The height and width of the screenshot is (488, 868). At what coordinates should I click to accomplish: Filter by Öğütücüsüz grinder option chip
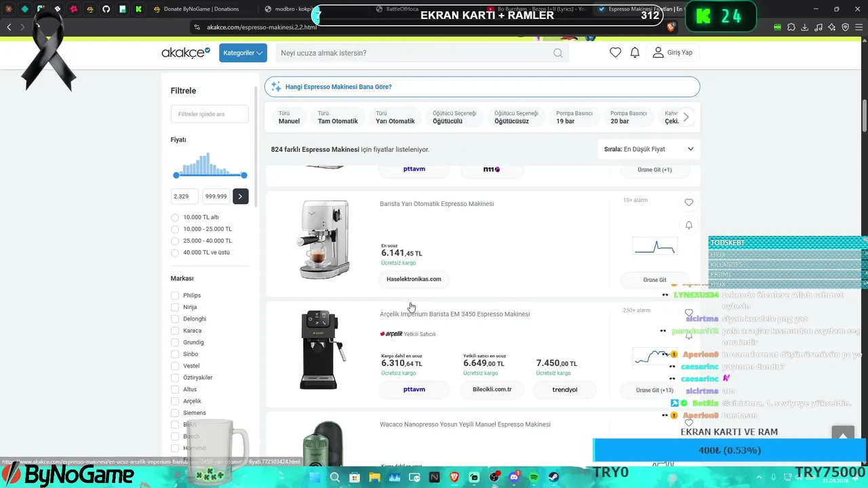coord(516,117)
